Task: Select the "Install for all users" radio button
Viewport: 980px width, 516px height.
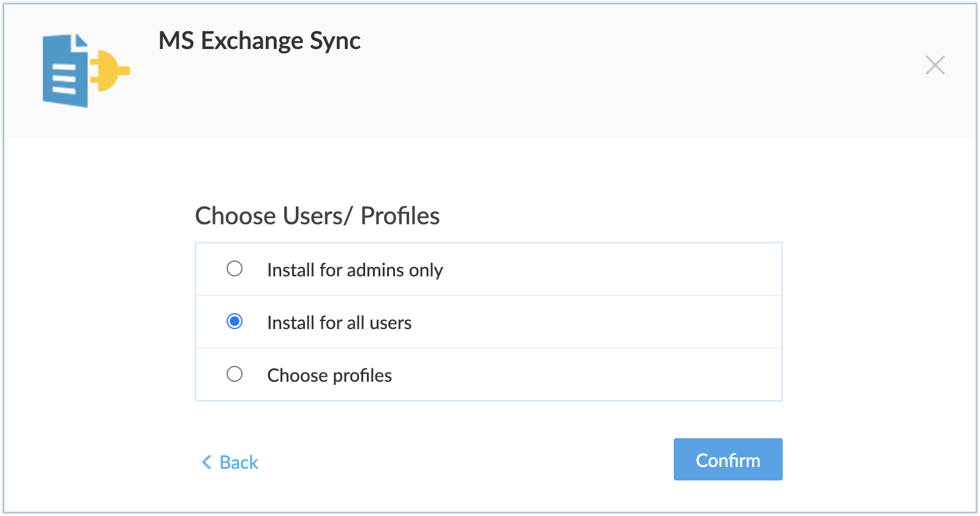Action: 235,322
